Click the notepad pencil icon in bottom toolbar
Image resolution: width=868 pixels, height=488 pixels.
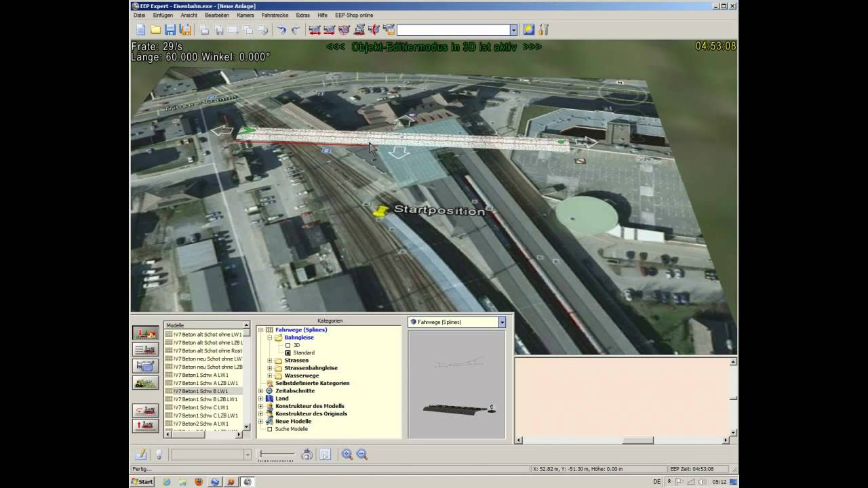[140, 455]
